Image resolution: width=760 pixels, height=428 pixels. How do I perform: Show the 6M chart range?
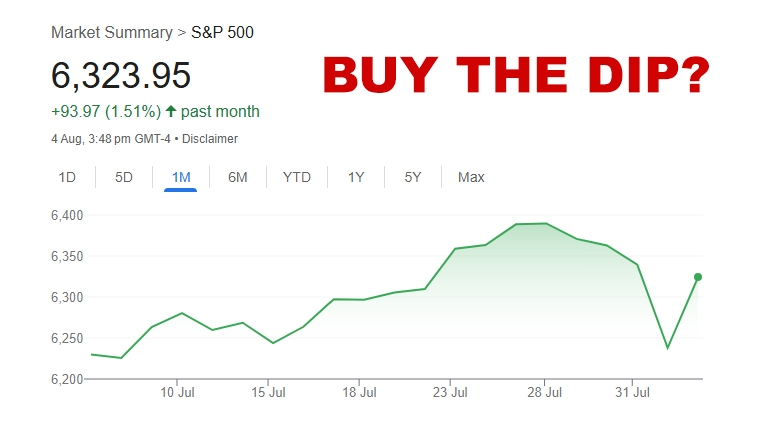[238, 177]
